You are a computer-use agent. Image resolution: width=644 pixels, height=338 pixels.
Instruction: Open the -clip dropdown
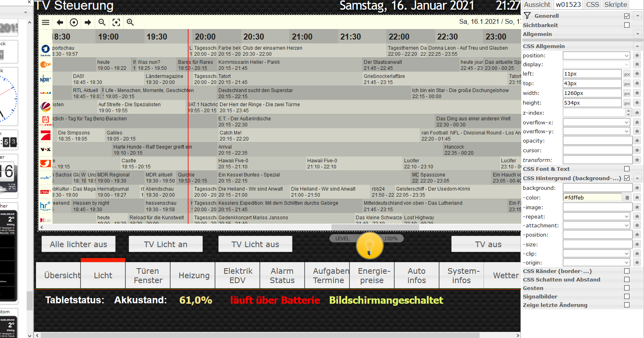[597, 254]
